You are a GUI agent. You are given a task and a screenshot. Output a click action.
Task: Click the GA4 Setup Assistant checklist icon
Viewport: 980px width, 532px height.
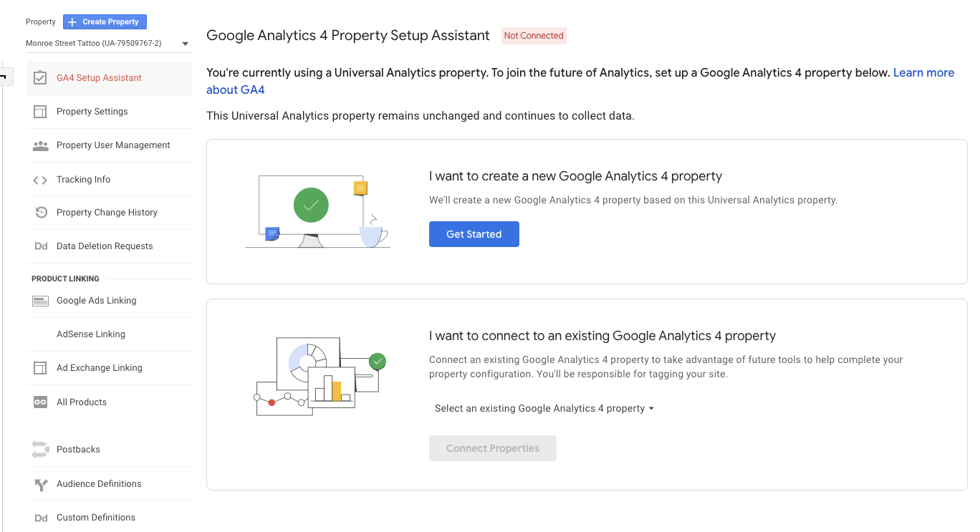click(40, 77)
